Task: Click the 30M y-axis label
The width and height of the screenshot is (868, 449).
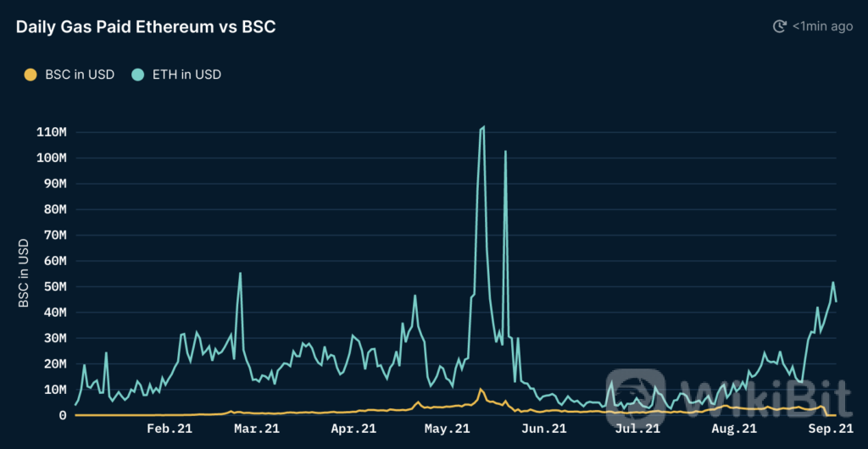Action: click(54, 338)
